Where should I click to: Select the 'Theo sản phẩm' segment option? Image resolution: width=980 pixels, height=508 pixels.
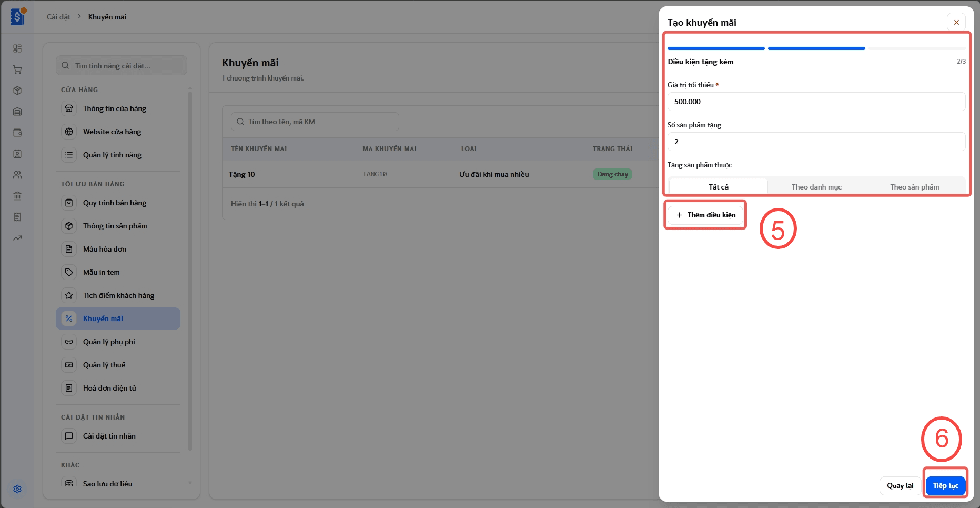(914, 187)
